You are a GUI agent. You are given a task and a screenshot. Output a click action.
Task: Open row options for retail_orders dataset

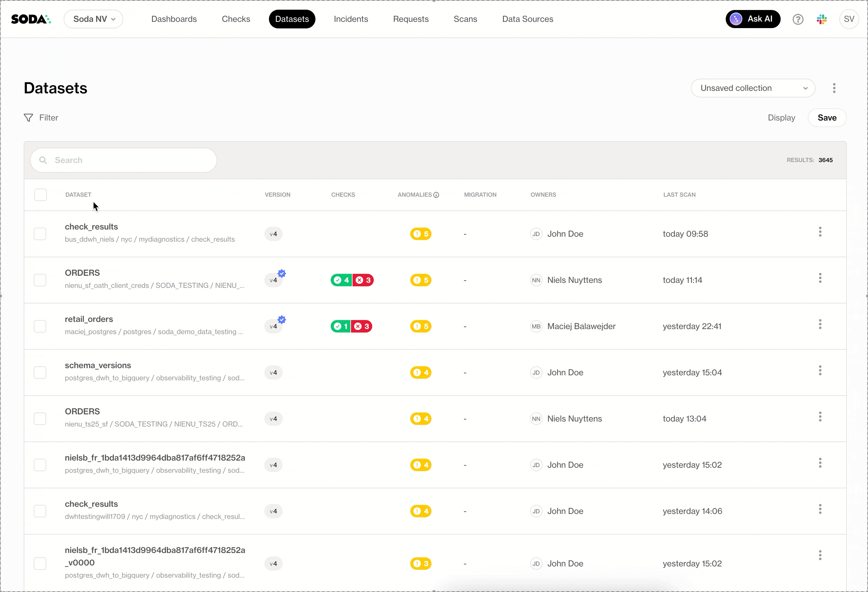click(x=820, y=324)
